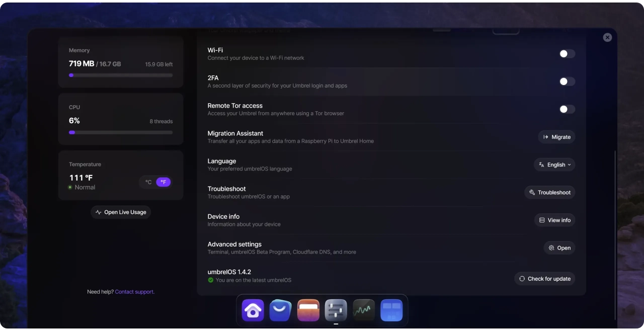Click View info for device

[x=554, y=220]
